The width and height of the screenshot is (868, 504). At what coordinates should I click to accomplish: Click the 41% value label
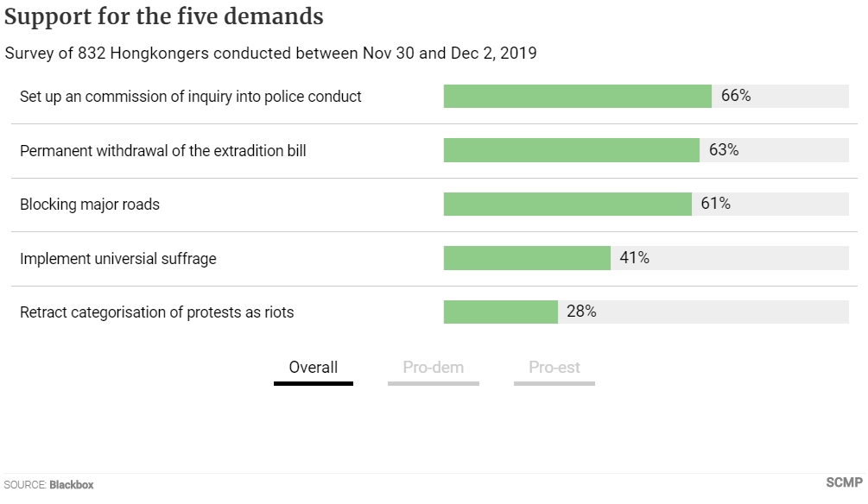[x=634, y=258]
